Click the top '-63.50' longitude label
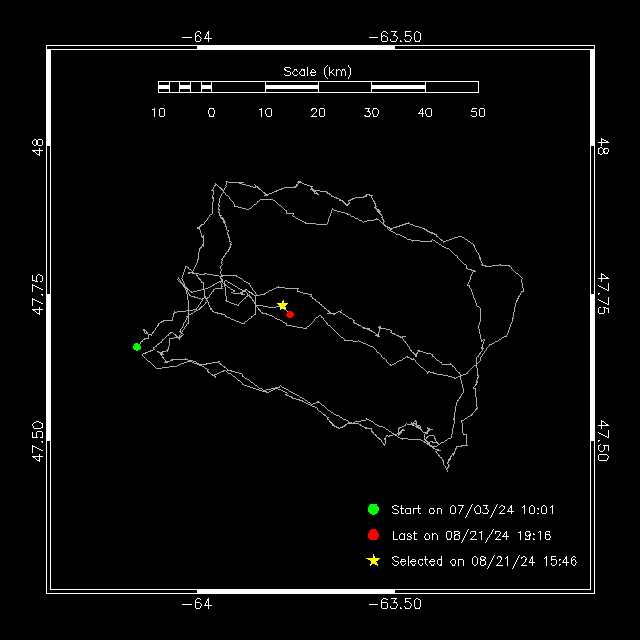The height and width of the screenshot is (640, 640). pyautogui.click(x=395, y=37)
